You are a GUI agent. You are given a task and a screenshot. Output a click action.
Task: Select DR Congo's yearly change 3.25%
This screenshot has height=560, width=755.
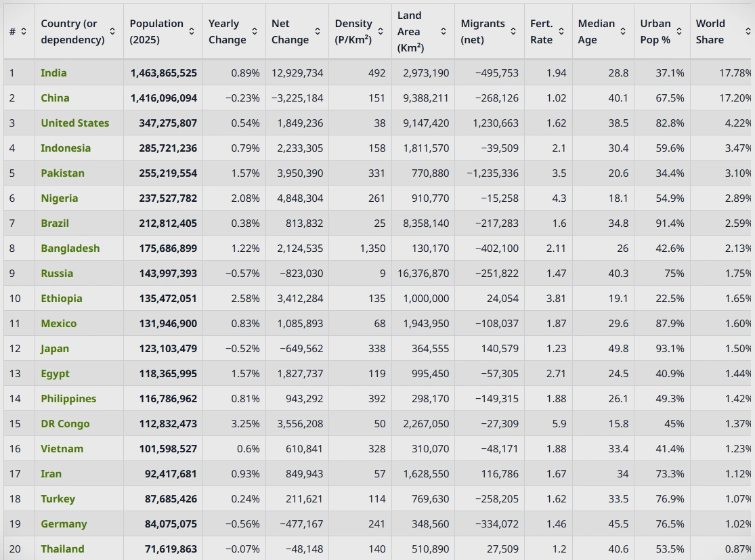pyautogui.click(x=246, y=423)
